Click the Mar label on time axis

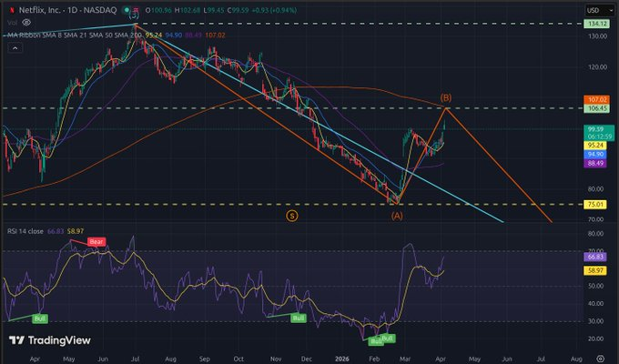[x=405, y=359]
